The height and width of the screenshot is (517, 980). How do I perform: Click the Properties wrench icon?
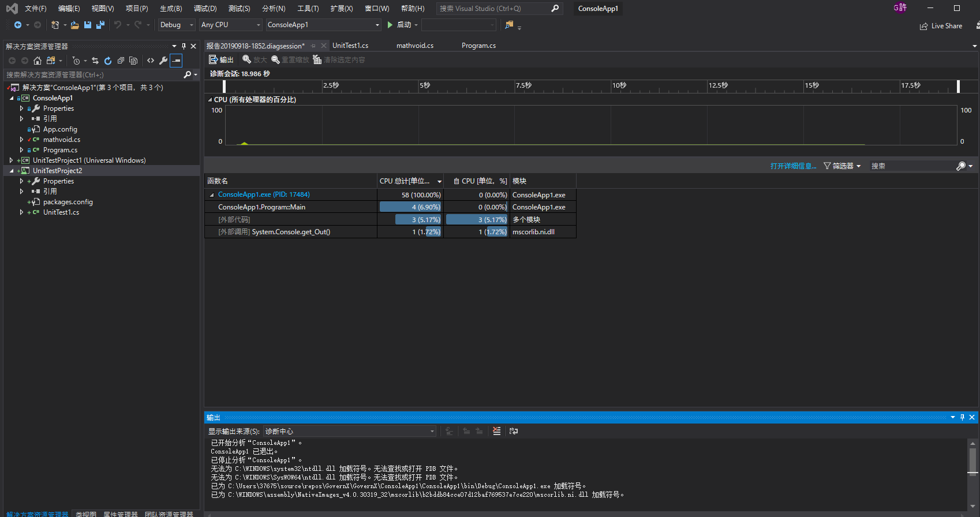pyautogui.click(x=163, y=61)
